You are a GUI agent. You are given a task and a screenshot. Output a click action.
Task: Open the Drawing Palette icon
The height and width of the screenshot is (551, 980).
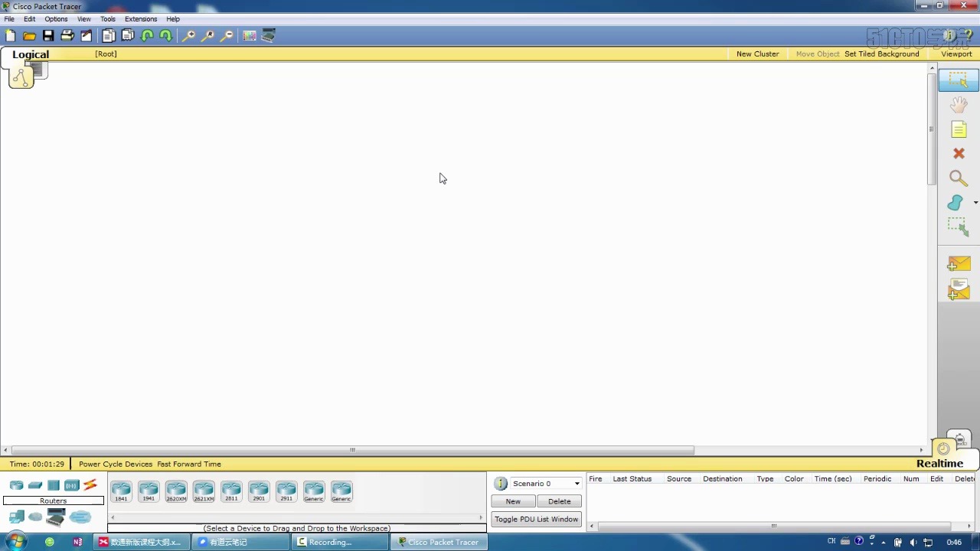coord(249,36)
